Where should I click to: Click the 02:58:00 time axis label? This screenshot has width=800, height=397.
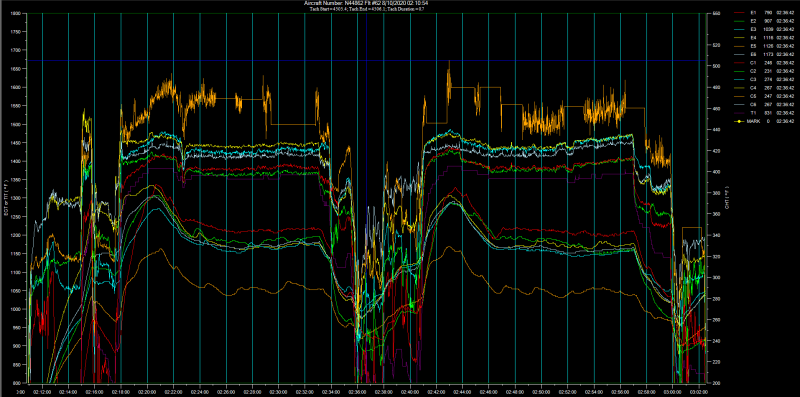(646, 392)
